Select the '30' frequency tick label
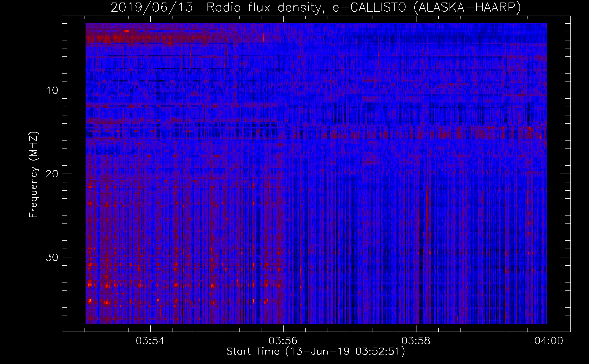The height and width of the screenshot is (364, 589). [52, 257]
